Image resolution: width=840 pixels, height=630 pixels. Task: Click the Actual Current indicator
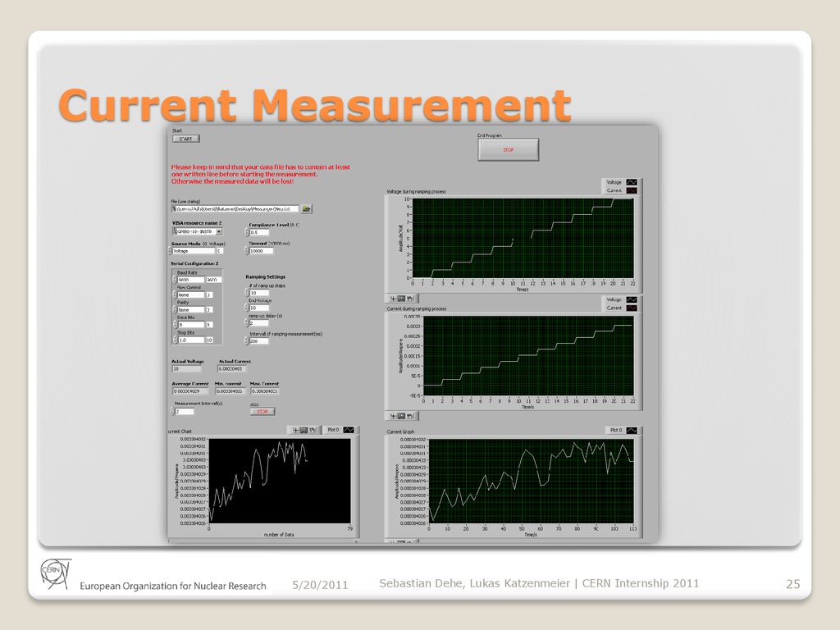tap(232, 368)
